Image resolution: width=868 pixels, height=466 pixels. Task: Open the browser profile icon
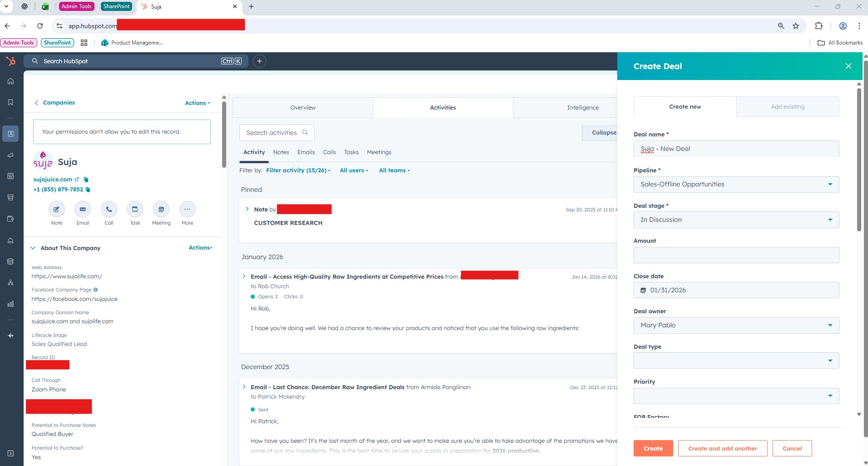(843, 26)
